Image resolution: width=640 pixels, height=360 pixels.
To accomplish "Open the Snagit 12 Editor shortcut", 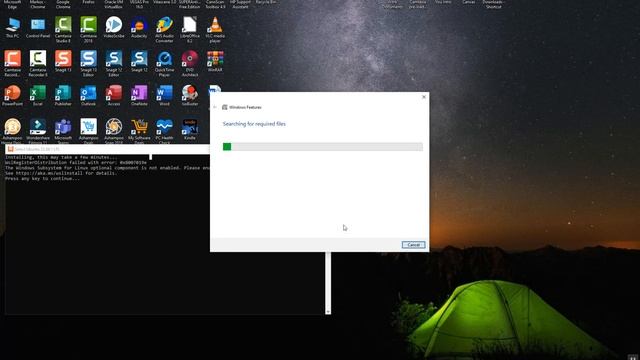I will pyautogui.click(x=113, y=63).
